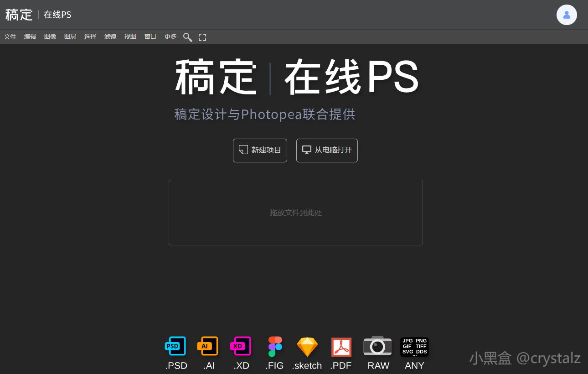Toggle fullscreen mode icon
The image size is (588, 374).
202,37
